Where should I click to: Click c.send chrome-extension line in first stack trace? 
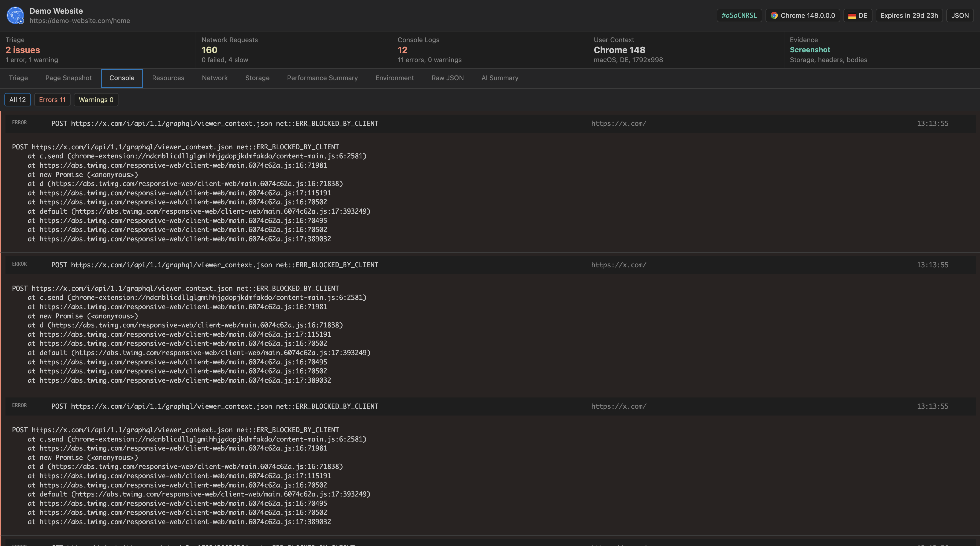pos(197,156)
